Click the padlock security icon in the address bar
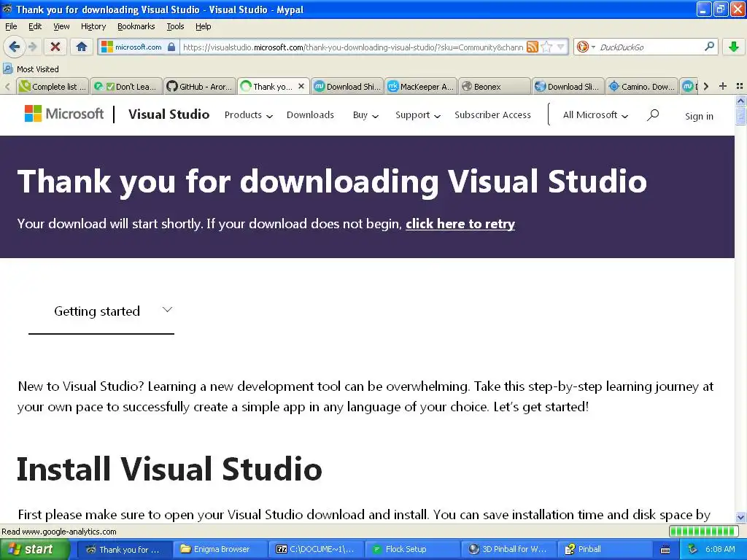The height and width of the screenshot is (560, 747). (x=171, y=47)
